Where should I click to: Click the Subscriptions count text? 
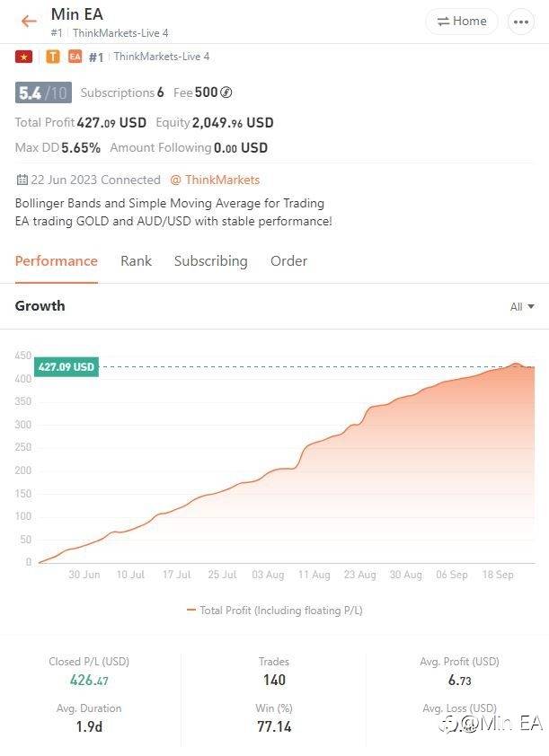point(122,92)
